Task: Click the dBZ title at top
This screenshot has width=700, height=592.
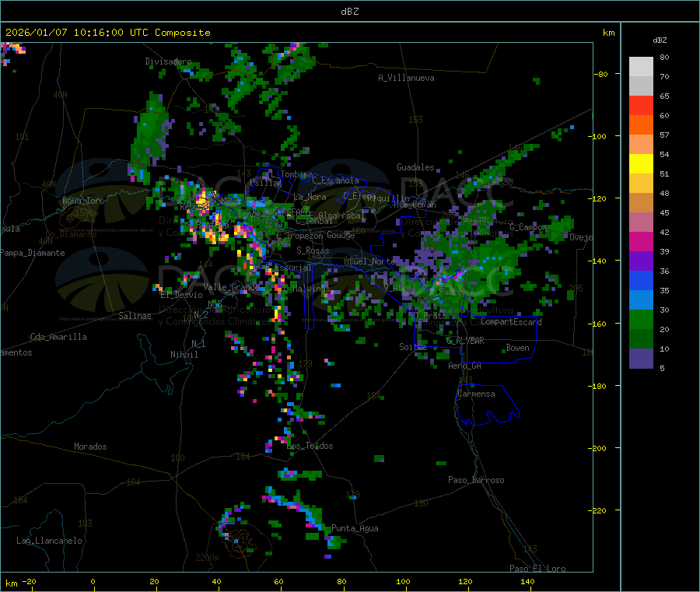Action: tap(349, 12)
